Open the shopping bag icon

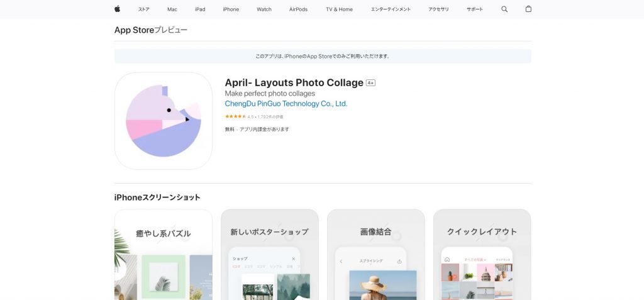click(528, 9)
